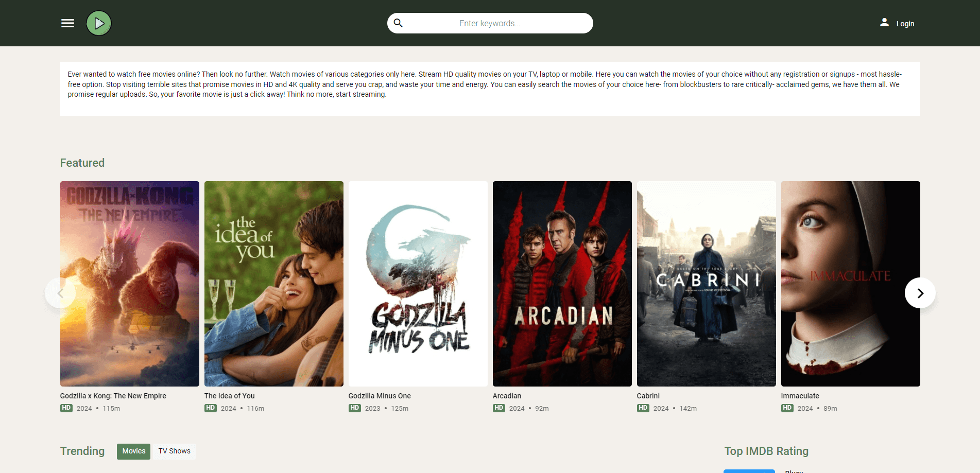Click the '89m' runtime under Immaculate
Screen dimensions: 980x473
830,409
